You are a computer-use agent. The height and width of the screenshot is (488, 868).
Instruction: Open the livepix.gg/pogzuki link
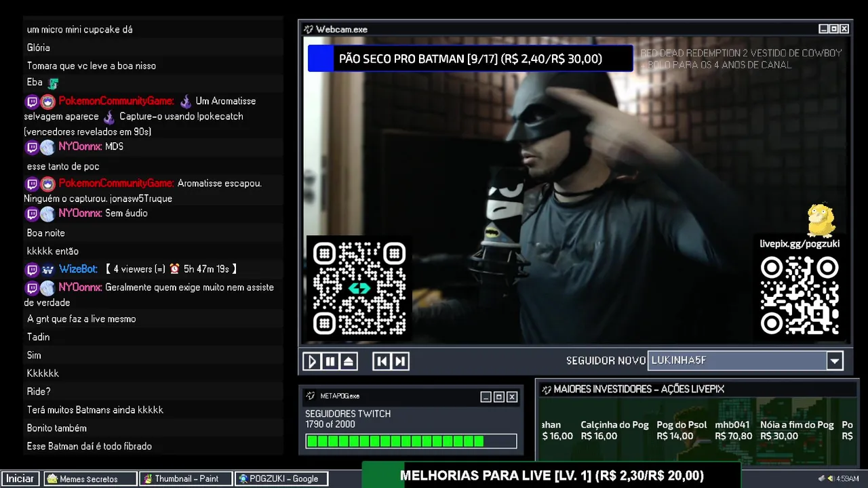click(x=800, y=243)
